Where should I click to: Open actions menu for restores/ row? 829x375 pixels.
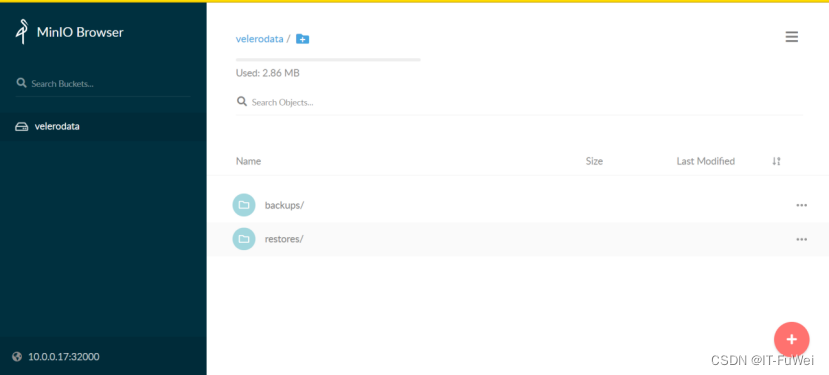coord(802,239)
